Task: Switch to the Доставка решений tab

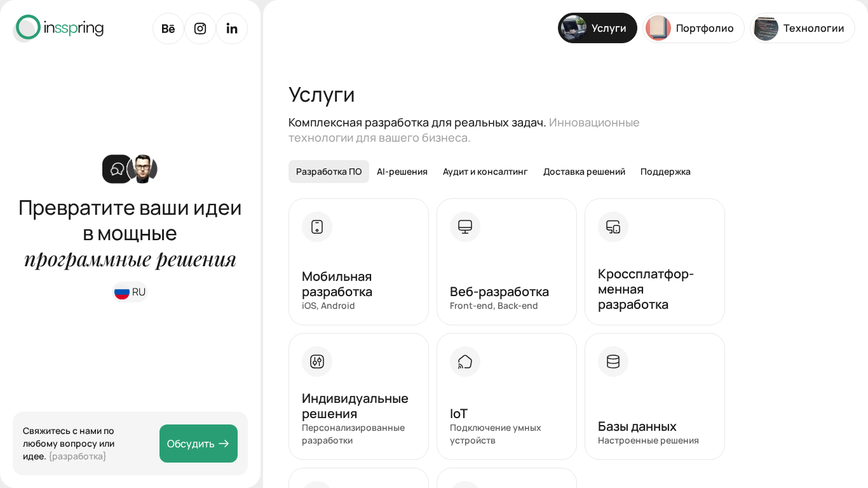Action: coord(584,172)
